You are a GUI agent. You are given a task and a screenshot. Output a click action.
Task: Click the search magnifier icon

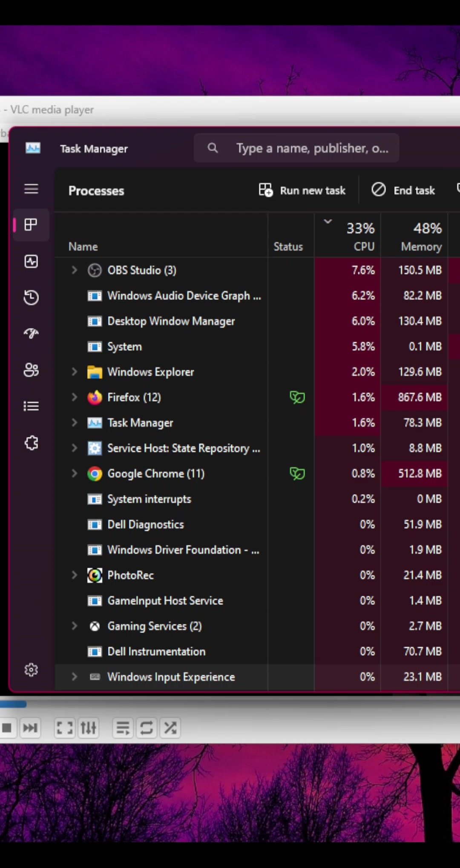pyautogui.click(x=213, y=148)
